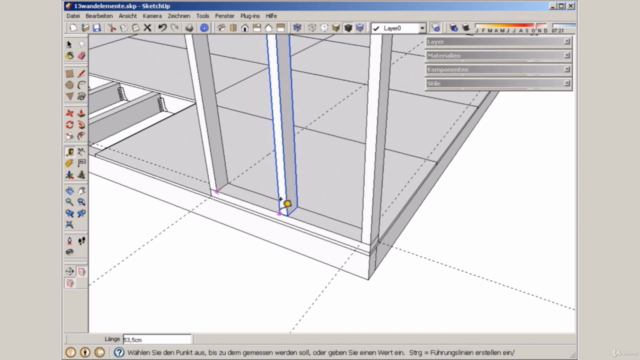This screenshot has height=360, width=640.
Task: Switch to Shaded With Textures style
Action: click(348, 28)
